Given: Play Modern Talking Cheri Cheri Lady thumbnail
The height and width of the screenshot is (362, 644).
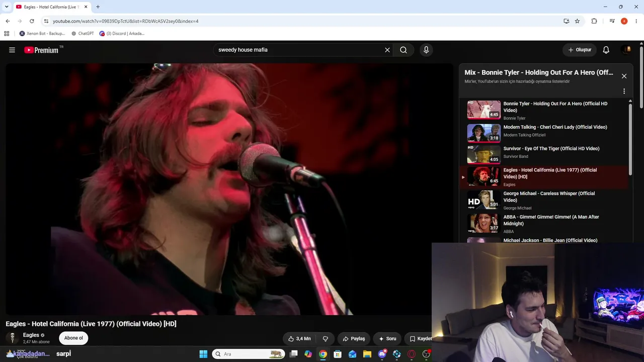Looking at the screenshot, I should click(x=484, y=133).
